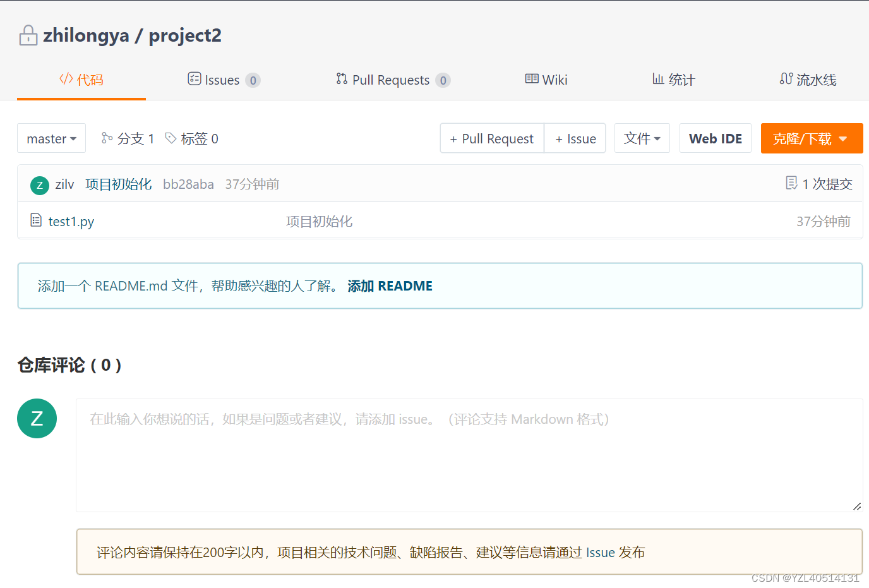Expand the 文件 dropdown menu
The width and height of the screenshot is (869, 588).
click(x=642, y=138)
